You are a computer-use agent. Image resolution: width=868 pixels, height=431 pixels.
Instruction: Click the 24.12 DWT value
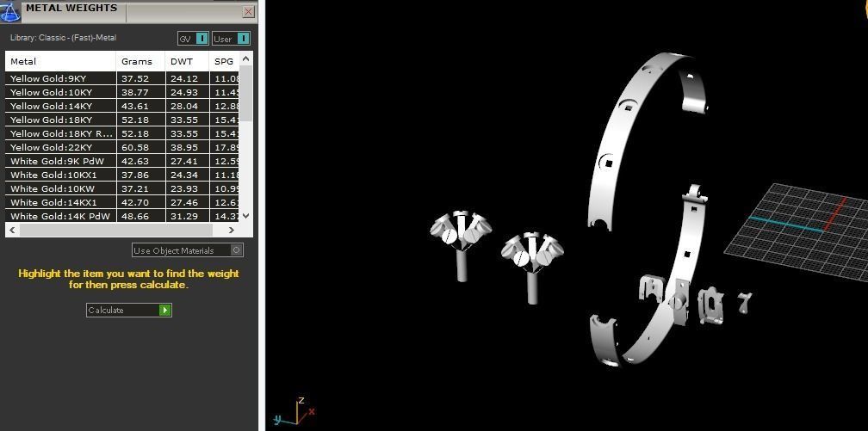point(184,78)
